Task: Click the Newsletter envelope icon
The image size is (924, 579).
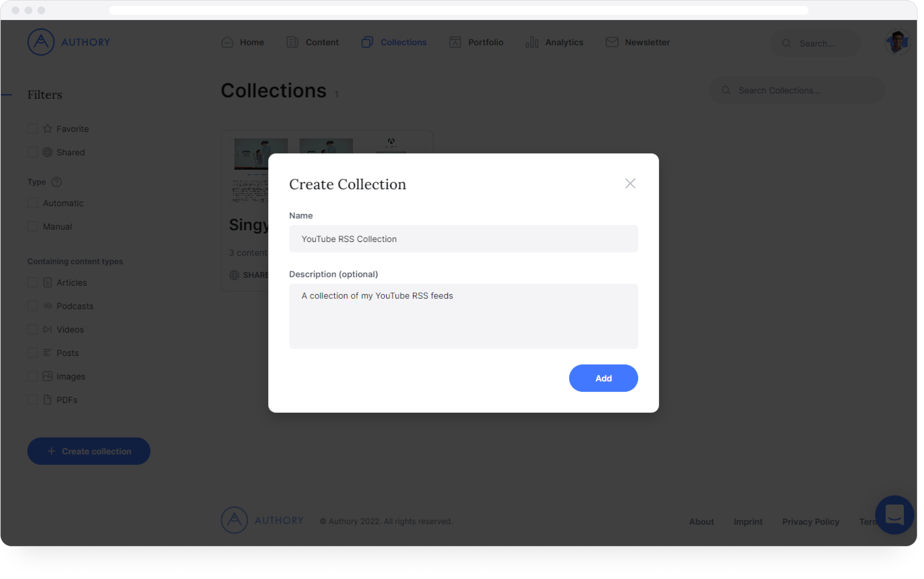Action: pos(612,42)
